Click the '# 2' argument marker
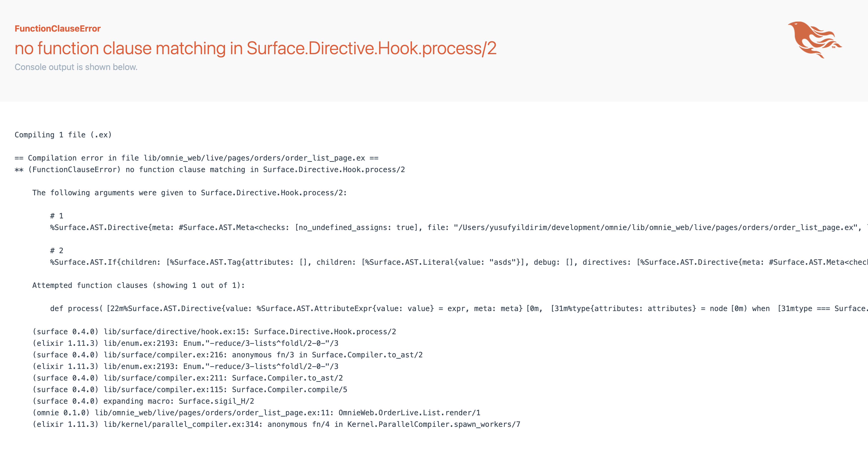Screen dimensions: 868x450 (57, 251)
